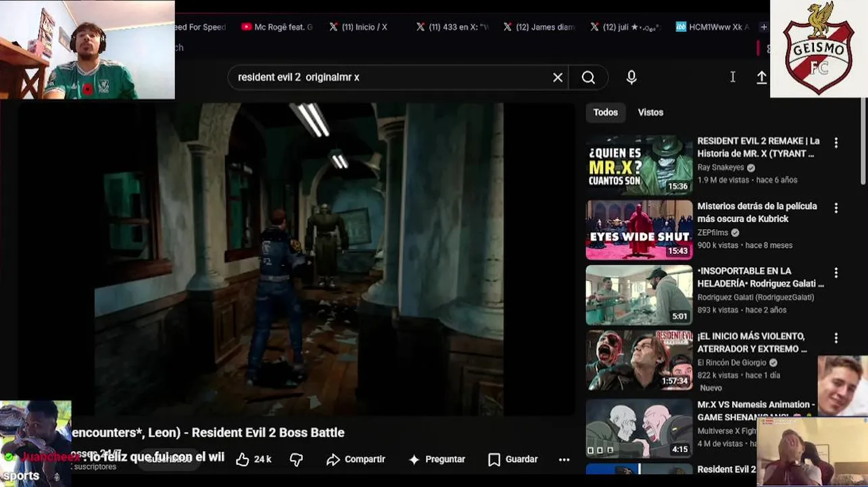Open RESIDENT EVIL 2 REMAKE La Historia title
868x487 pixels.
pos(758,147)
